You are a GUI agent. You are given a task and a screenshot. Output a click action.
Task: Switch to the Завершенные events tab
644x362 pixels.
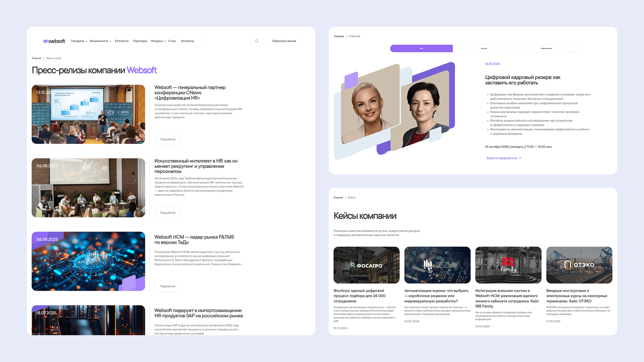point(546,49)
